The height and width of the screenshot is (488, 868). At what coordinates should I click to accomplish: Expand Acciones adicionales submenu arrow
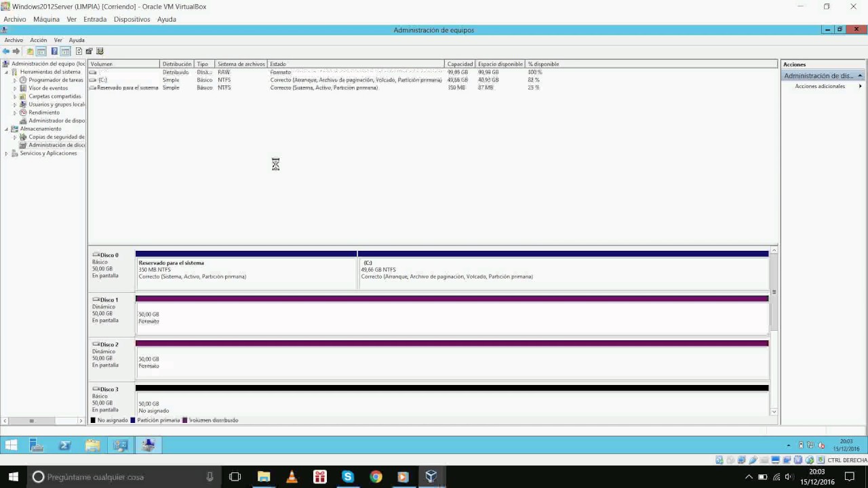[x=861, y=86]
